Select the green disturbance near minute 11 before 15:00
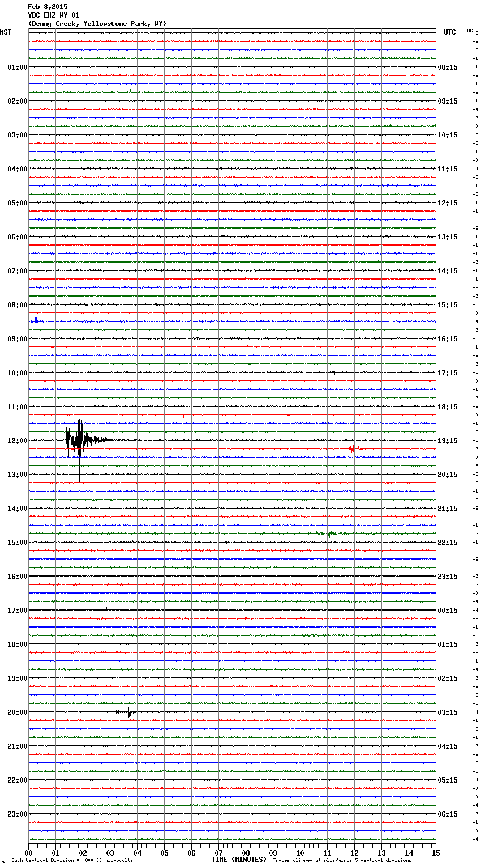The image size is (481, 868). pos(327,534)
